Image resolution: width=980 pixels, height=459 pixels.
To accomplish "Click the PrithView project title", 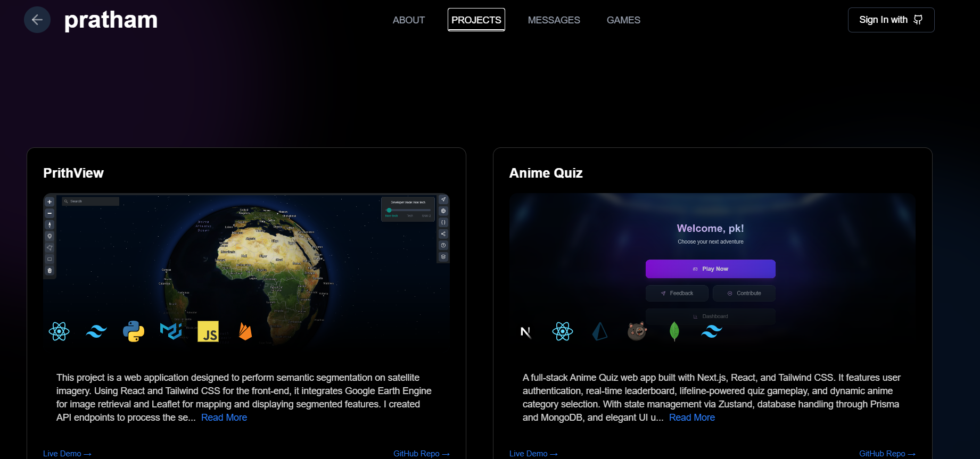I will 73,173.
